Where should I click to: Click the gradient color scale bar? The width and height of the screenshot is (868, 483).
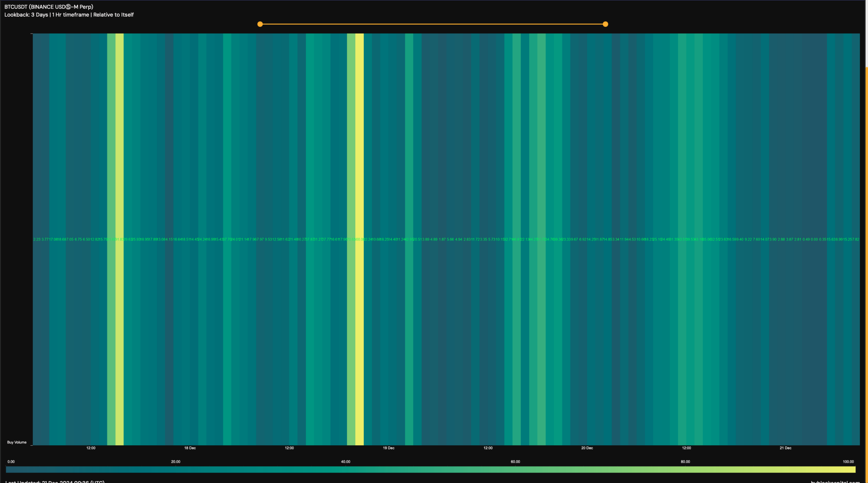pos(431,469)
